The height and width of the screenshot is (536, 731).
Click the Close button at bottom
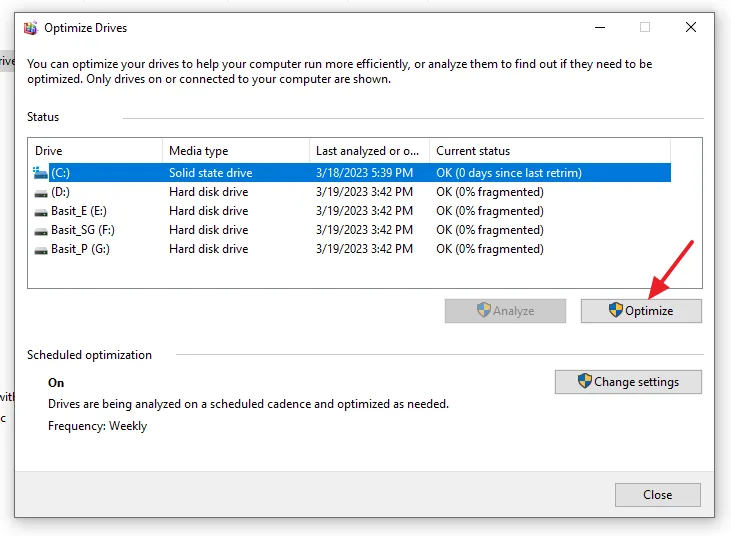(x=658, y=495)
